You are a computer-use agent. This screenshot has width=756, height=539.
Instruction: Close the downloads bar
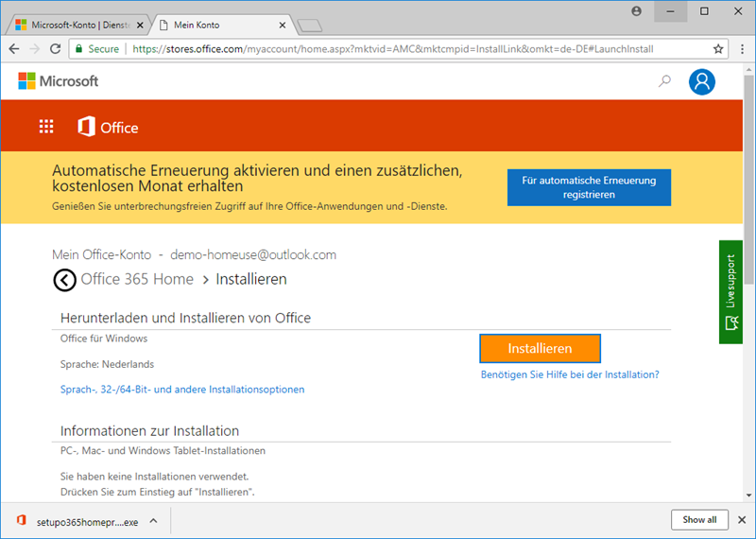click(742, 520)
